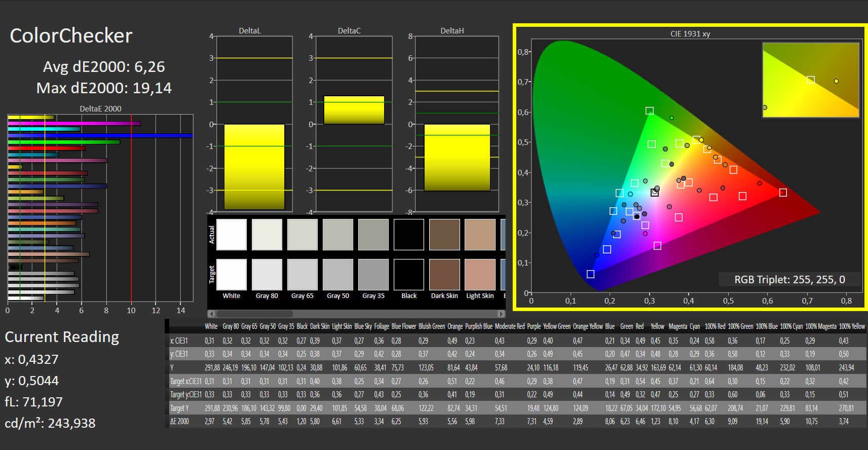Click the red primary target square on CIE diagram
The height and width of the screenshot is (450, 868).
(x=783, y=193)
